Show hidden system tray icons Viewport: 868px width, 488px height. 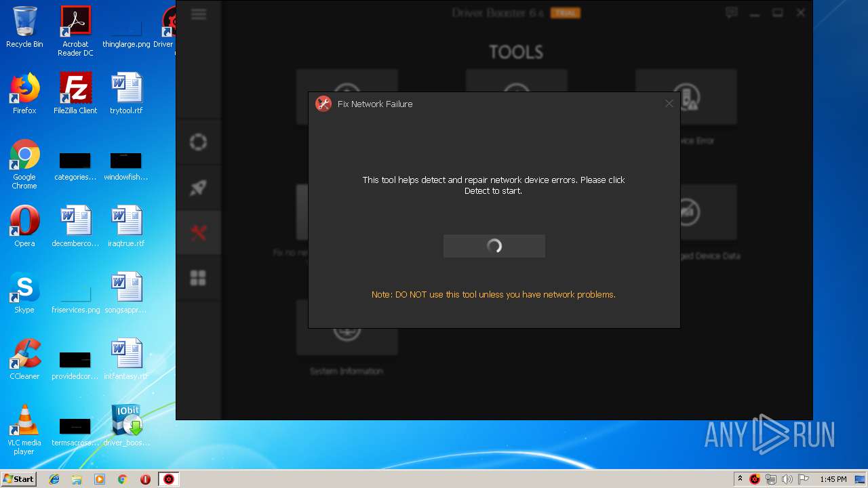pos(740,479)
